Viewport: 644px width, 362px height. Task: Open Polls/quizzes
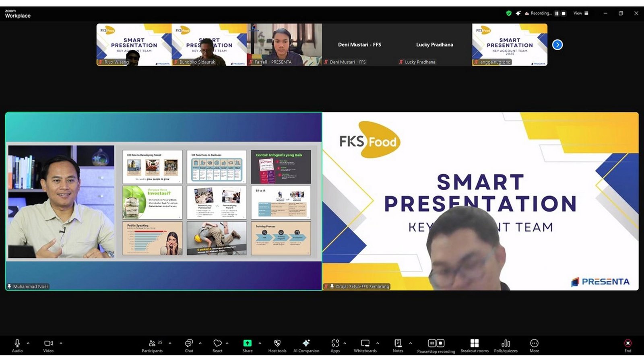pos(506,345)
